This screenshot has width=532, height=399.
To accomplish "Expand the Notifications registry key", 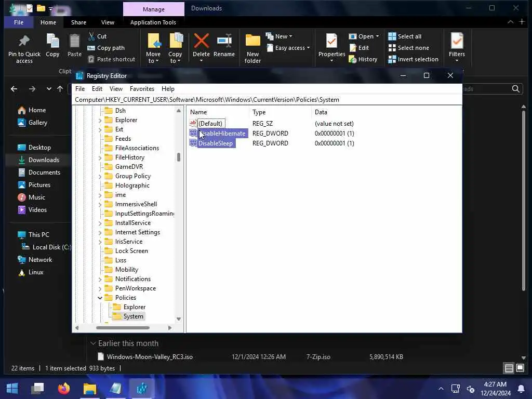I will (x=100, y=279).
